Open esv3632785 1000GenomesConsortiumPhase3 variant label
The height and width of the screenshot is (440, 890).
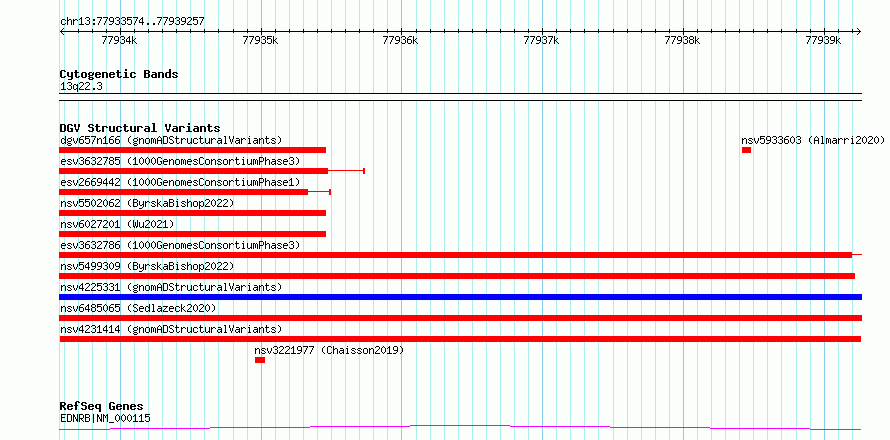[180, 161]
